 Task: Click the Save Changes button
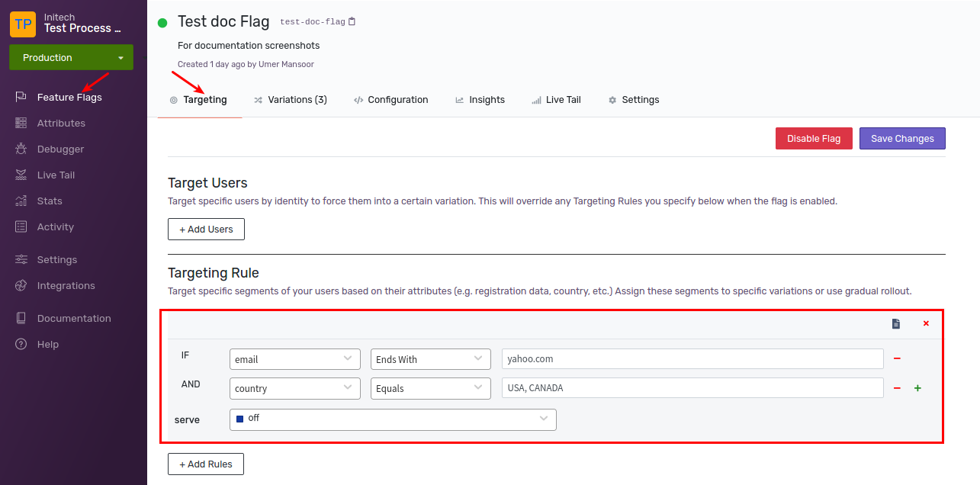[x=902, y=138]
